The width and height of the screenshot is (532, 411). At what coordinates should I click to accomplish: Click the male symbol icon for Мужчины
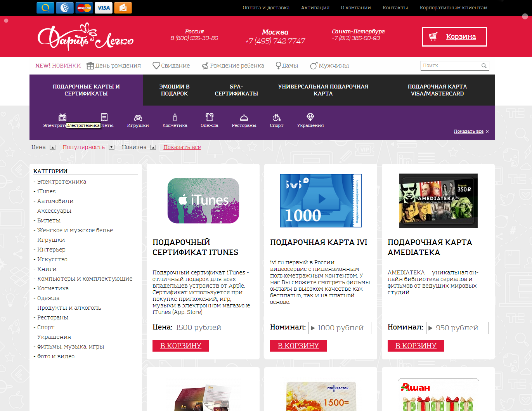[x=314, y=66]
